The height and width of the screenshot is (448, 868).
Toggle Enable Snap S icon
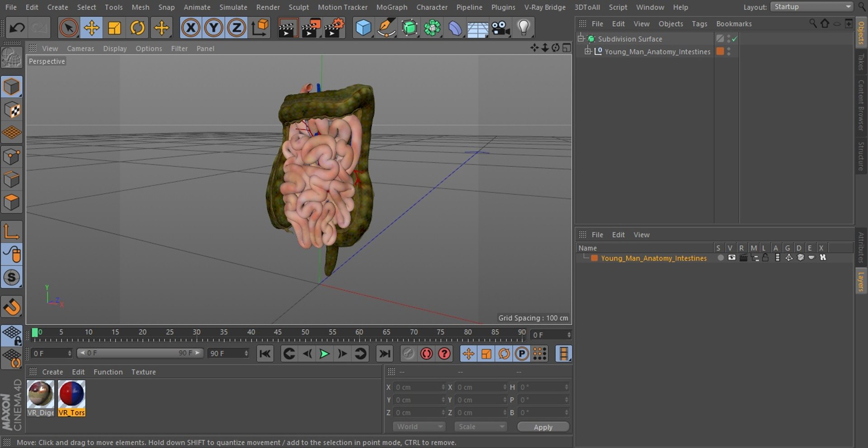tap(12, 277)
